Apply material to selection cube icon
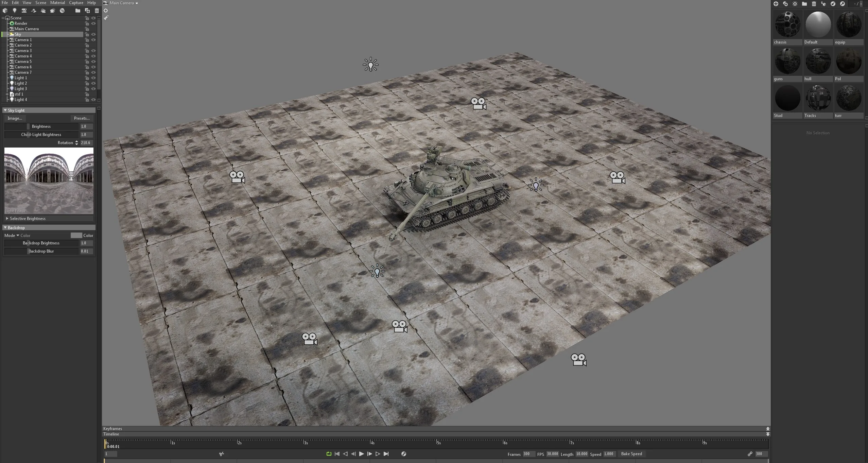The height and width of the screenshot is (463, 868). tap(823, 4)
